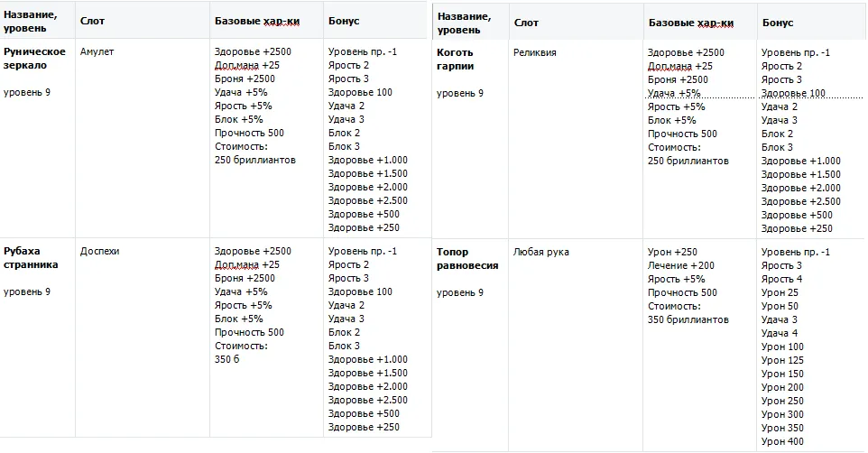The height and width of the screenshot is (453, 868).
Task: Click the 'Лечение +200' stat line
Action: pos(681,266)
